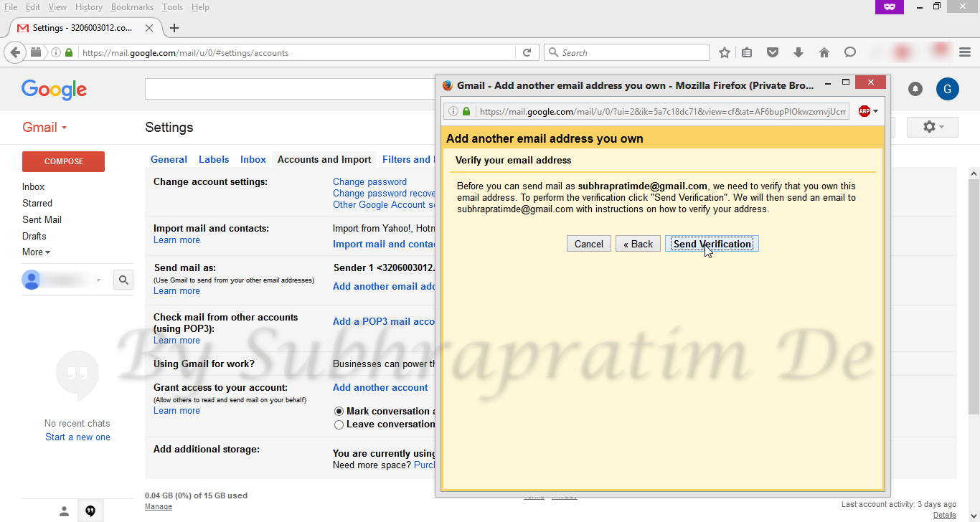Open the History menu

coord(89,7)
